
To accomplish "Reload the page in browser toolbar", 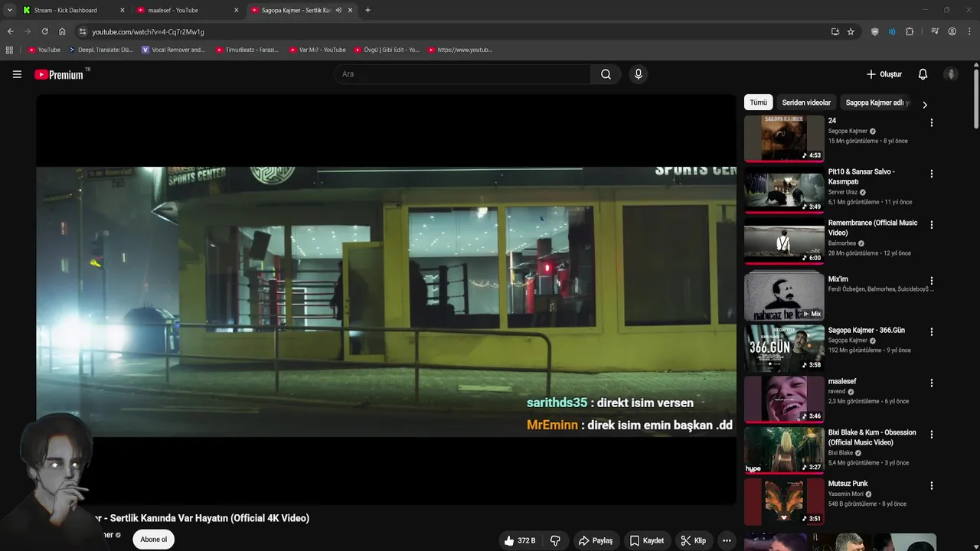I will 44,31.
